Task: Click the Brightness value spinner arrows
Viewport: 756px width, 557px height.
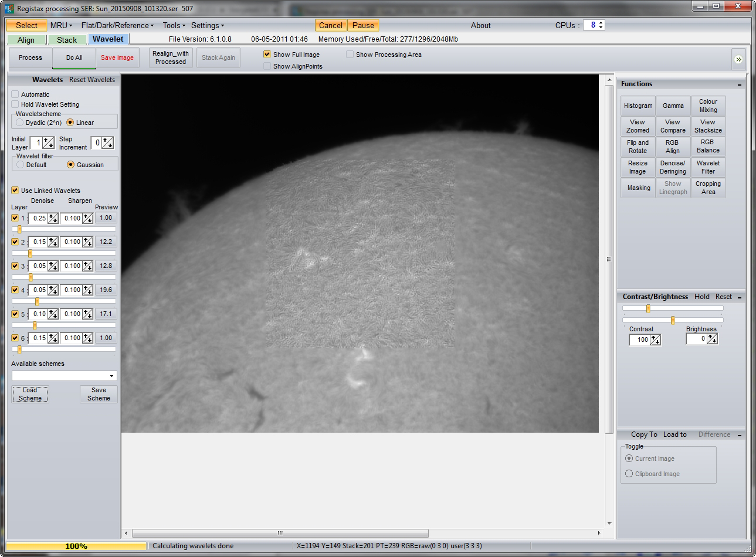Action: coord(712,339)
